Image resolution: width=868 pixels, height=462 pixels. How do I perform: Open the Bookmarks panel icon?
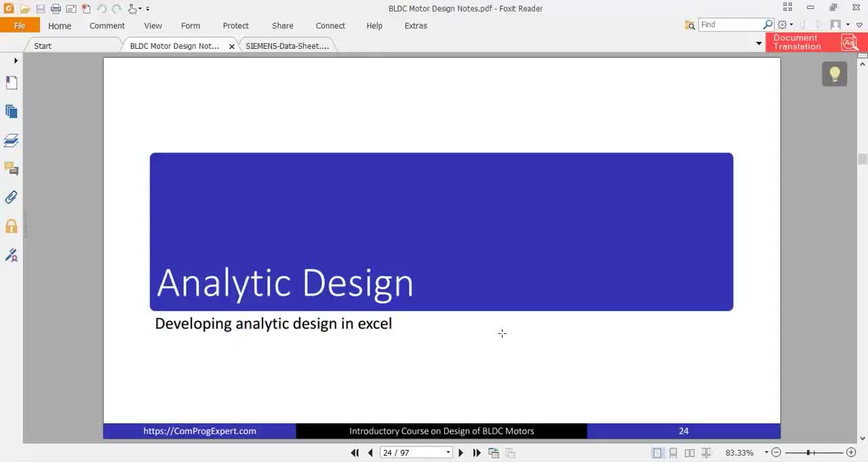(12, 83)
